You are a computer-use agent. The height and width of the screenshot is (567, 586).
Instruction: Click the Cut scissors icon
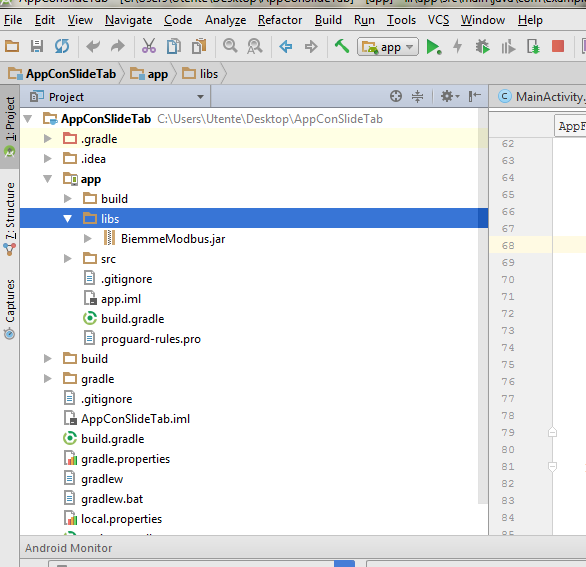[x=149, y=47]
